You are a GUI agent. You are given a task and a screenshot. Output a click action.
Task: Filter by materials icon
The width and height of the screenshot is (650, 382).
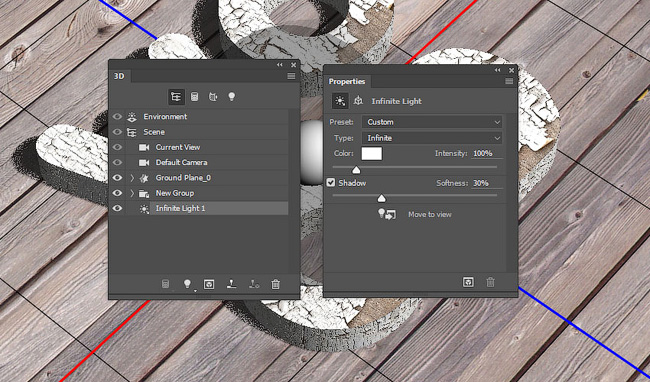[213, 97]
